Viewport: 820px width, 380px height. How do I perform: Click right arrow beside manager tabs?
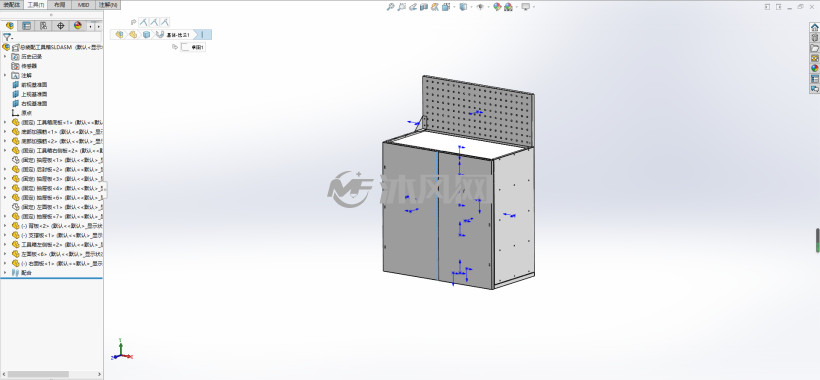(x=98, y=26)
